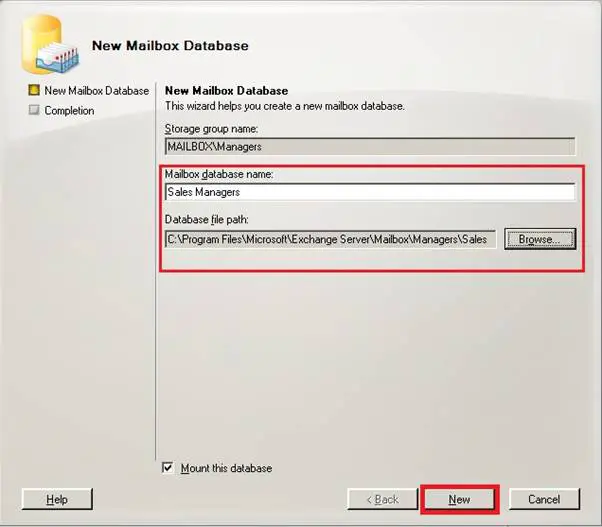Click the large New Mailbox Database title
602x527 pixels.
pos(170,46)
